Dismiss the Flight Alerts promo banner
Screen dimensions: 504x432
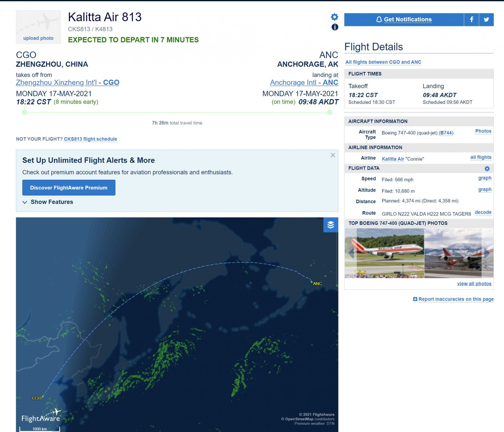333,155
